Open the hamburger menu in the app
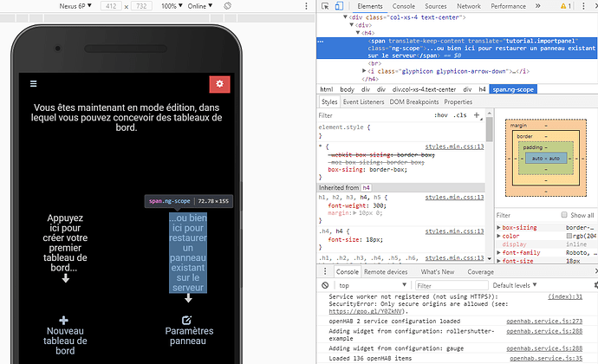Image resolution: width=598 pixels, height=364 pixels. click(x=34, y=83)
